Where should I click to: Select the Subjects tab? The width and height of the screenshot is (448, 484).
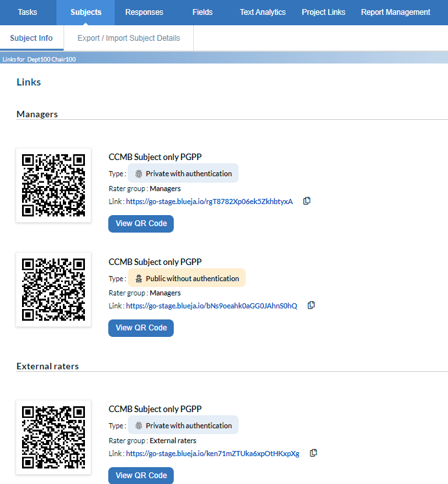pyautogui.click(x=86, y=12)
